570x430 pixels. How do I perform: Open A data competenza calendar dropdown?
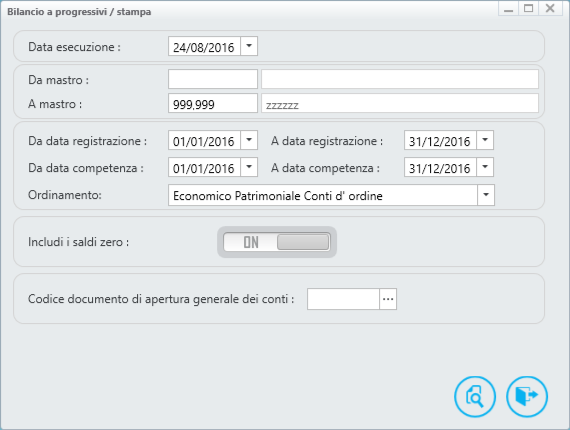pos(485,167)
